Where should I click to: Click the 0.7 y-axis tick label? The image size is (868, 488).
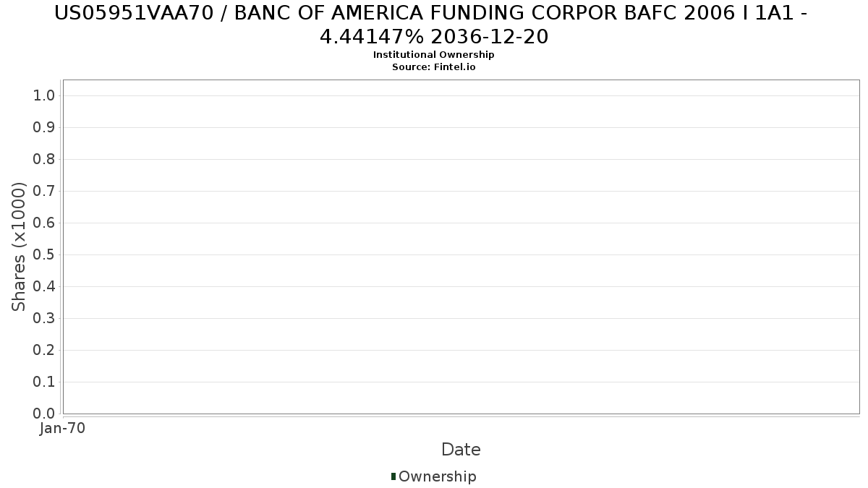44,191
